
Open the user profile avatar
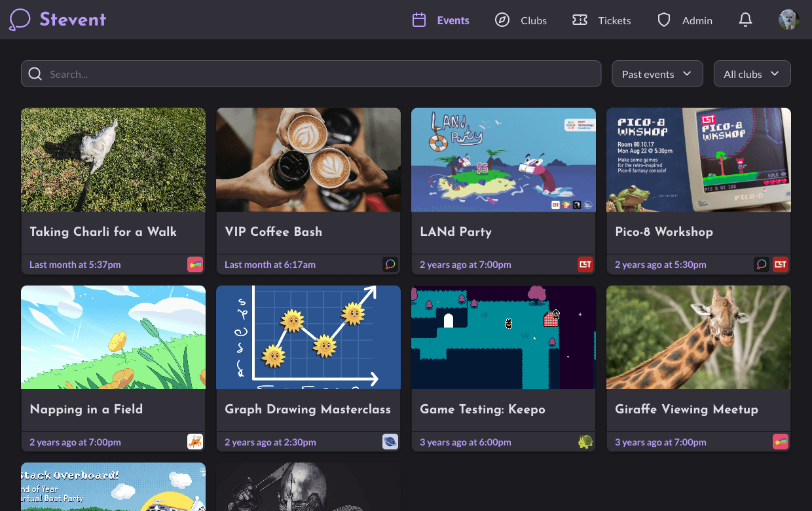[789, 20]
